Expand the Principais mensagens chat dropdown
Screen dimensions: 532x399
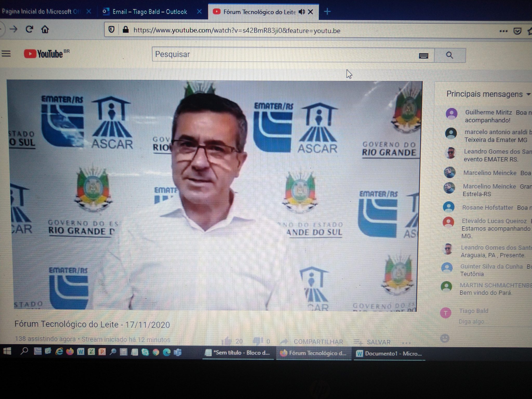528,94
